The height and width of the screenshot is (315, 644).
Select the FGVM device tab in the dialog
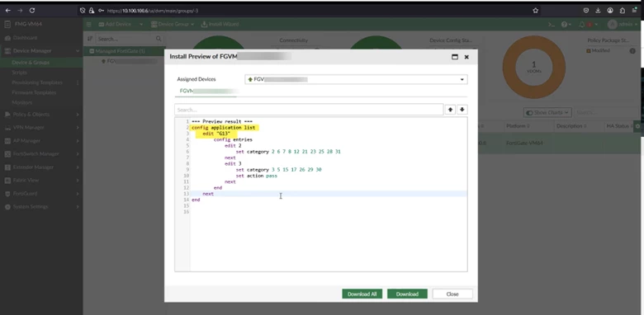pos(206,91)
